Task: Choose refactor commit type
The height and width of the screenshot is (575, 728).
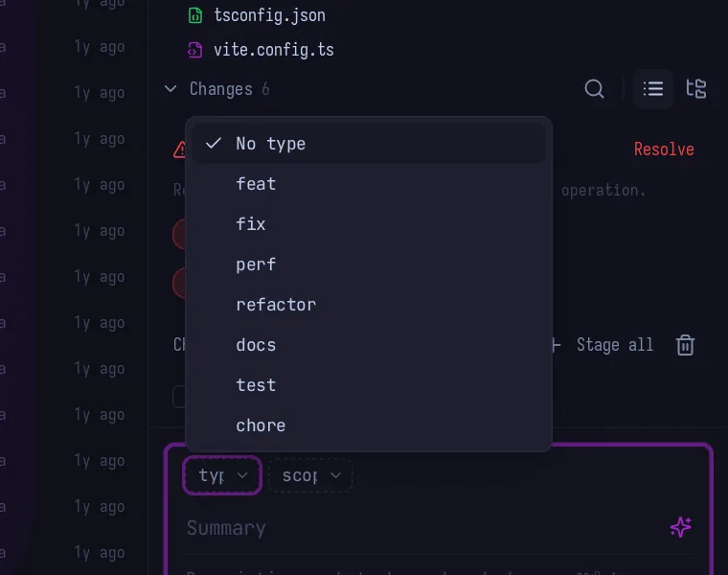Action: 368,305
